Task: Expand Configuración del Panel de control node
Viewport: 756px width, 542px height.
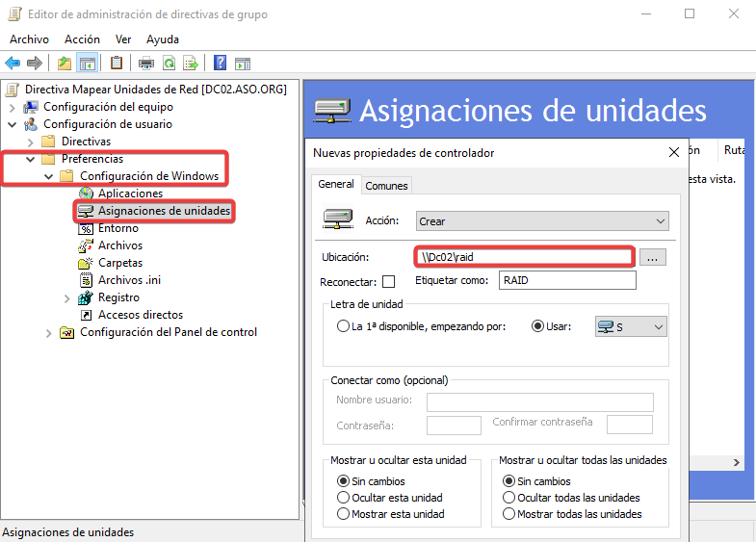Action: [48, 332]
